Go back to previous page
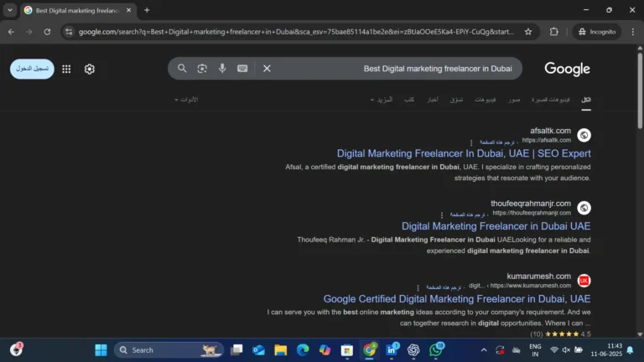This screenshot has height=362, width=644. tap(11, 32)
